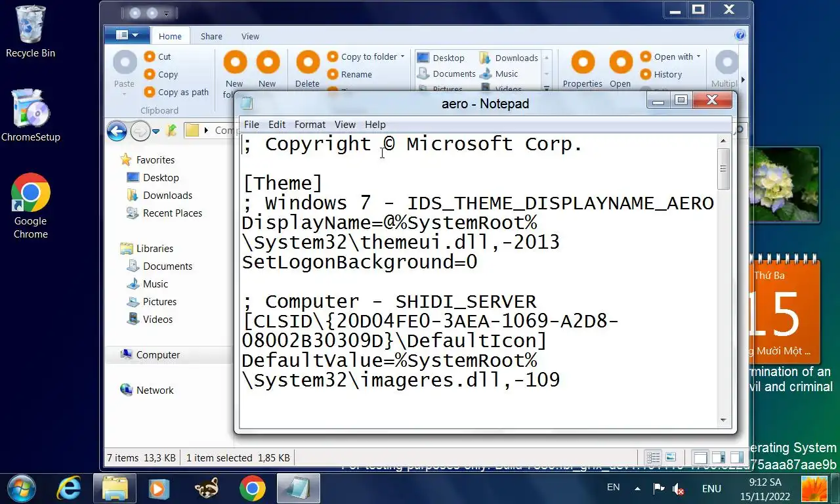840x504 pixels.
Task: Expand the Paste dropdown arrow
Action: 124,94
